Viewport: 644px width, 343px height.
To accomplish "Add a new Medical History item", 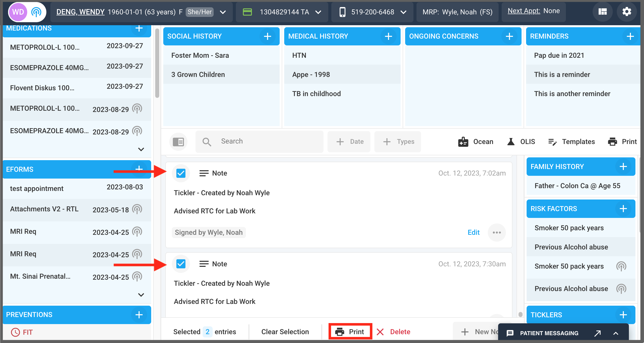I will (388, 36).
